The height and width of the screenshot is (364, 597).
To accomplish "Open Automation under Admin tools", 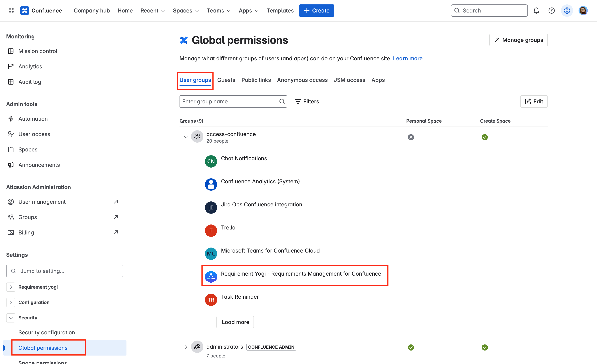I will [33, 119].
